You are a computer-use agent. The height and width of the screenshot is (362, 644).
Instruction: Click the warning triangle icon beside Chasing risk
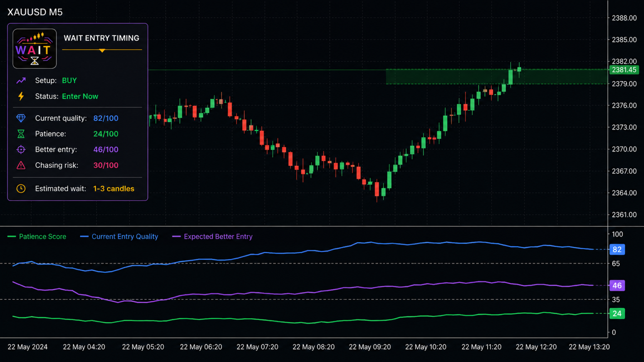(x=21, y=165)
